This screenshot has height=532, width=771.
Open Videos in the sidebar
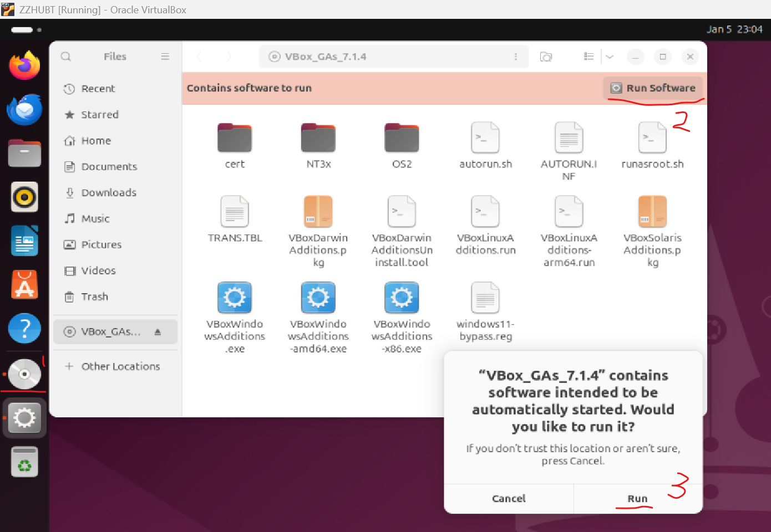pos(115,271)
